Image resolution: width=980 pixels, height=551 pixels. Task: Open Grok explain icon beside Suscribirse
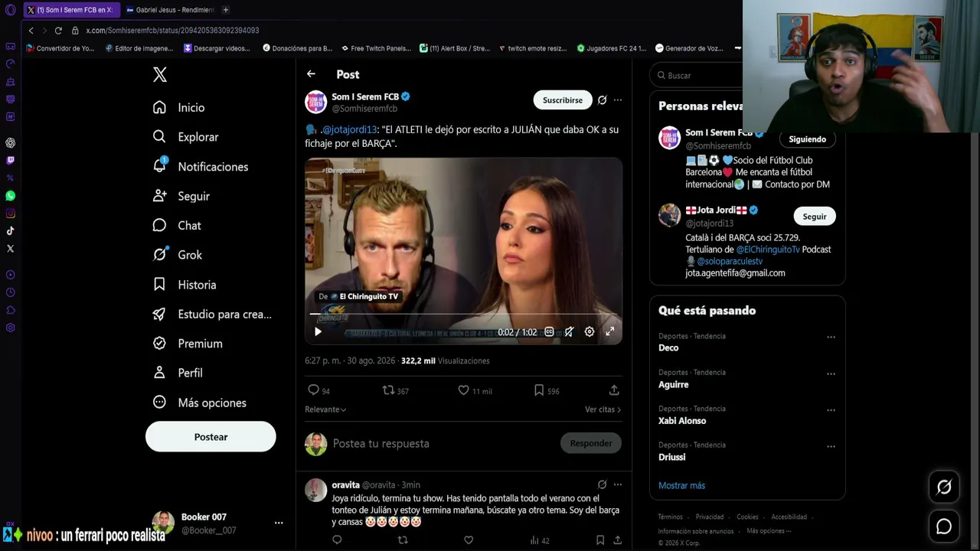coord(602,100)
